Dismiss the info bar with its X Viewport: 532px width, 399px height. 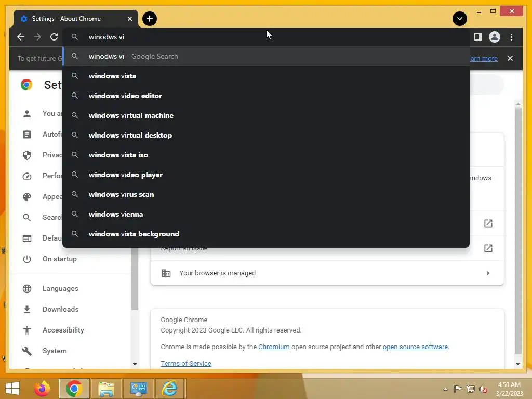click(510, 58)
